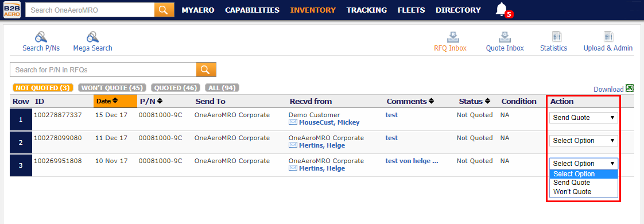Open the notifications bell icon
Image resolution: width=644 pixels, height=224 pixels.
pyautogui.click(x=502, y=9)
